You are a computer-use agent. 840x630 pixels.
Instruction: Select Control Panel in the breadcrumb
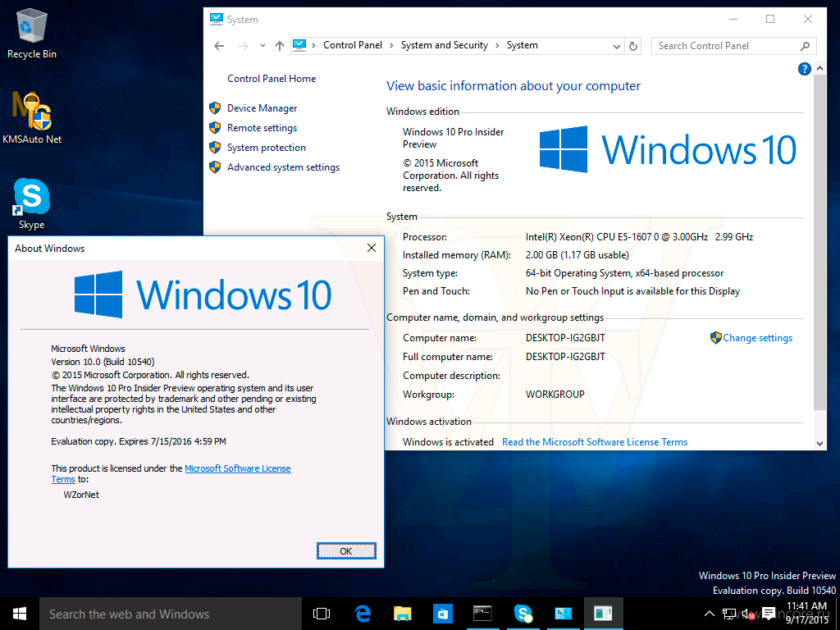point(353,46)
